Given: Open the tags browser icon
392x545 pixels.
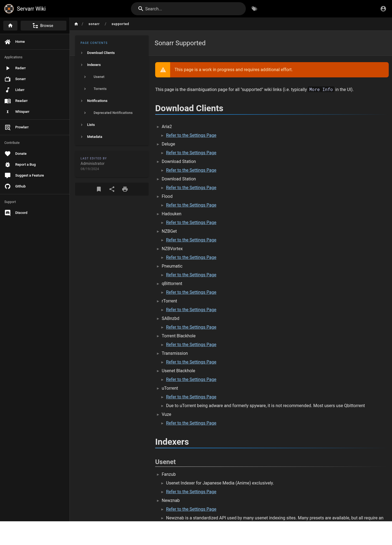Looking at the screenshot, I should pos(254,9).
